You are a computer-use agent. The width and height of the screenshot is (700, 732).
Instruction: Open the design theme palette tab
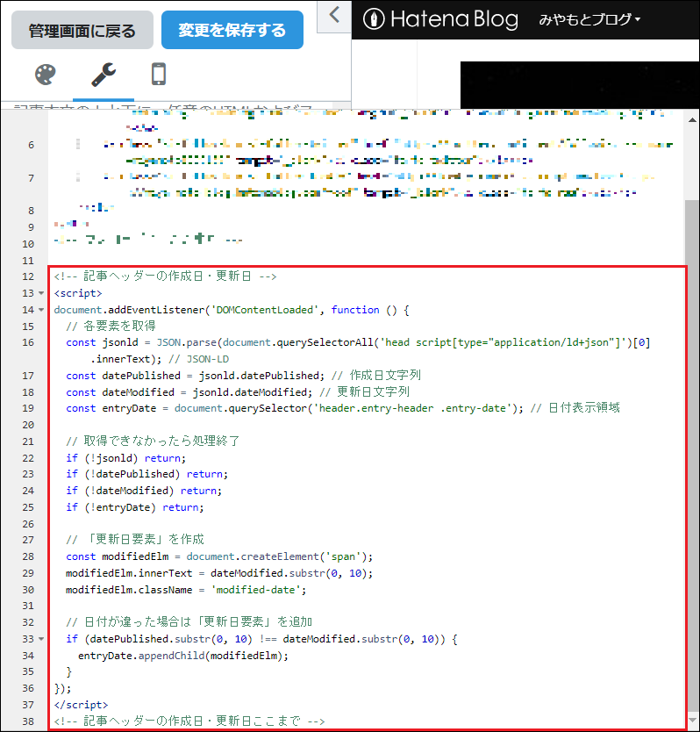coord(46,75)
